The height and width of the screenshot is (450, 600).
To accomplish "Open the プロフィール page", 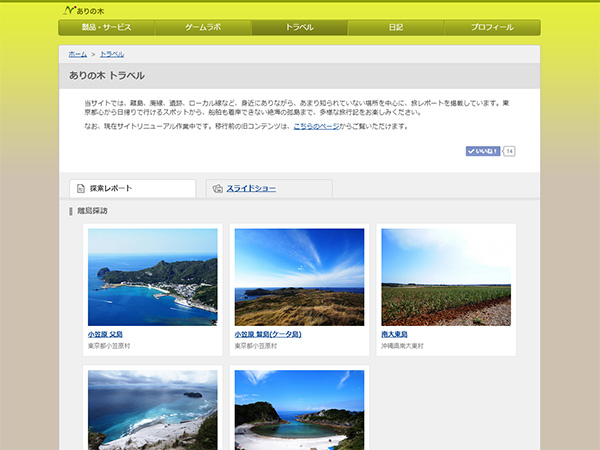I will pos(492,28).
